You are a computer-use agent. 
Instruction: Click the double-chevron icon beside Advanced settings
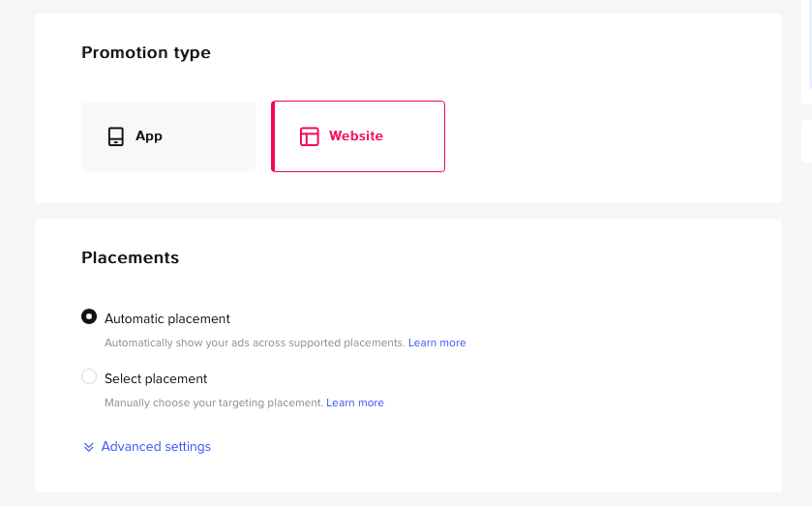[x=89, y=447]
